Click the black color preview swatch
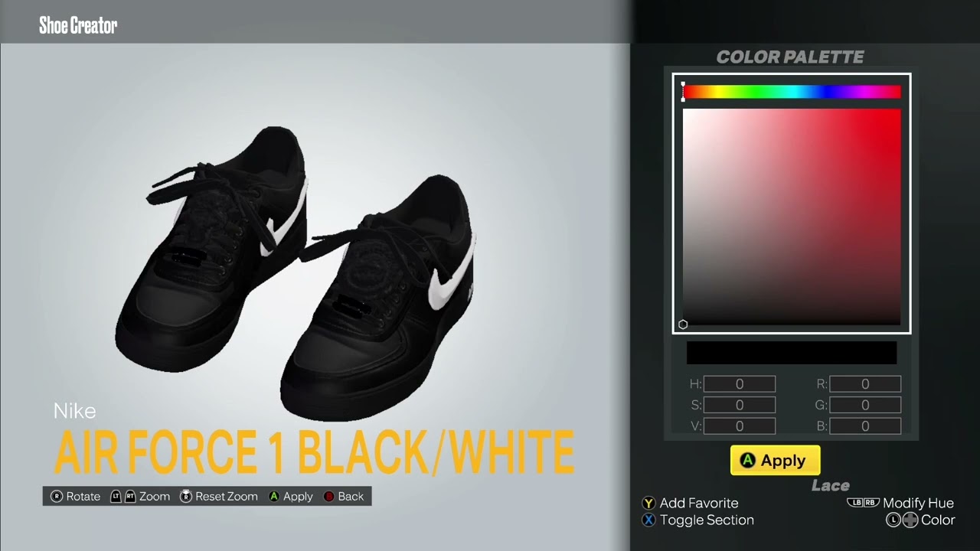980x551 pixels. point(792,353)
